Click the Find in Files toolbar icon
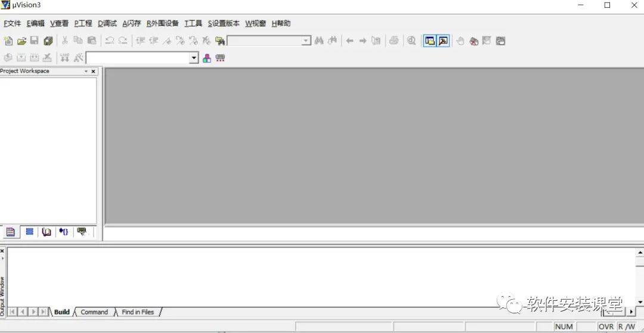The width and height of the screenshot is (644, 333). pos(220,41)
